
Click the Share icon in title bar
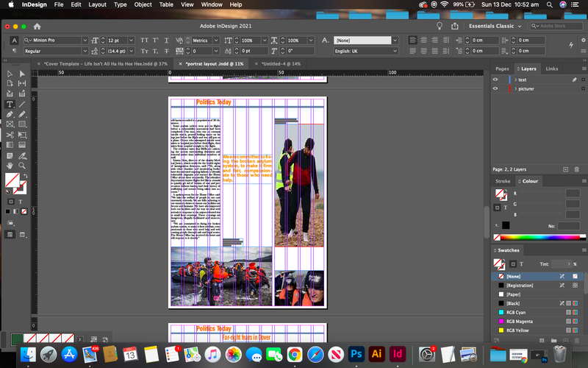click(x=455, y=26)
